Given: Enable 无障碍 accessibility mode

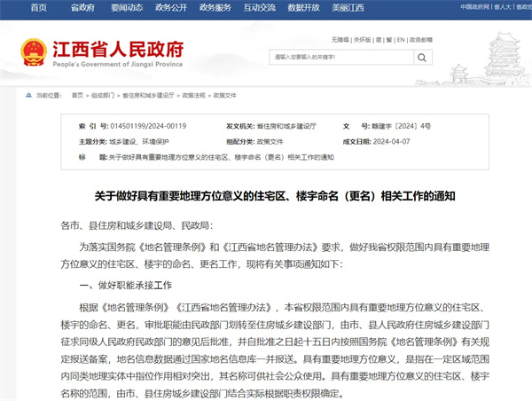Looking at the screenshot, I should 339,40.
